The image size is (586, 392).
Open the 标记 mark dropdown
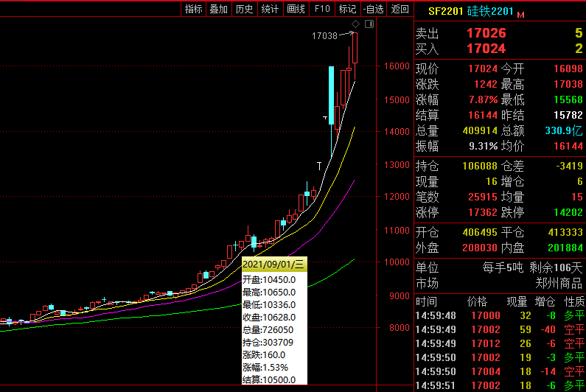pyautogui.click(x=346, y=9)
